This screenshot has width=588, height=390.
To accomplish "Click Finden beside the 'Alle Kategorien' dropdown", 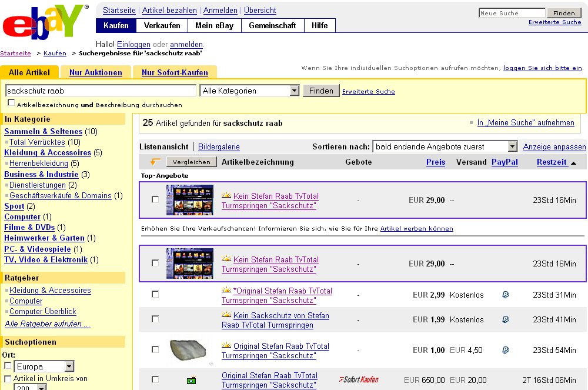I will (x=321, y=91).
